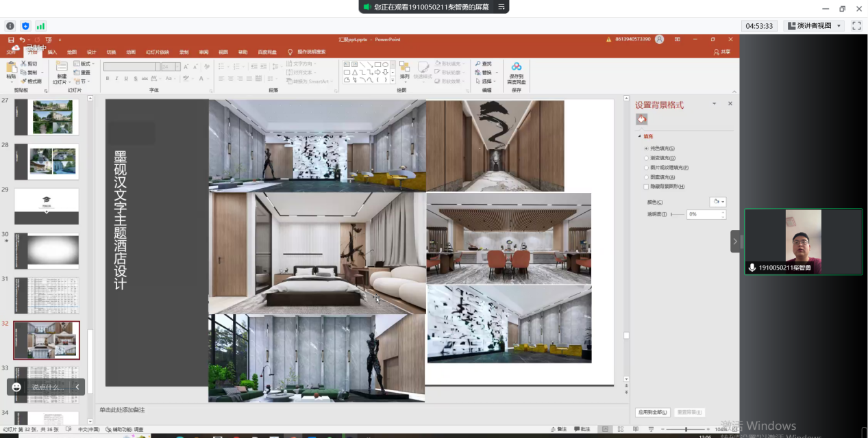Viewport: 868px width, 438px height.
Task: Select slide 27 thumbnail
Action: coord(47,117)
